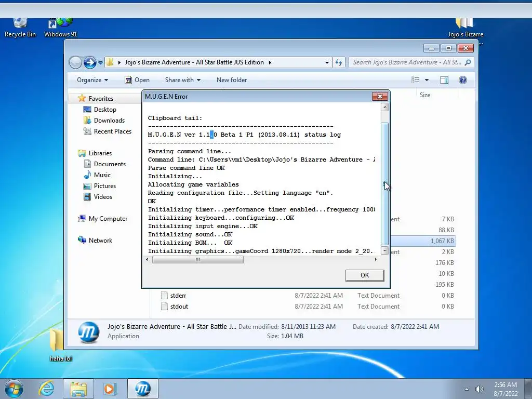Change the view icon in toolbar
Viewport: 532px width, 399px height.
click(x=416, y=80)
